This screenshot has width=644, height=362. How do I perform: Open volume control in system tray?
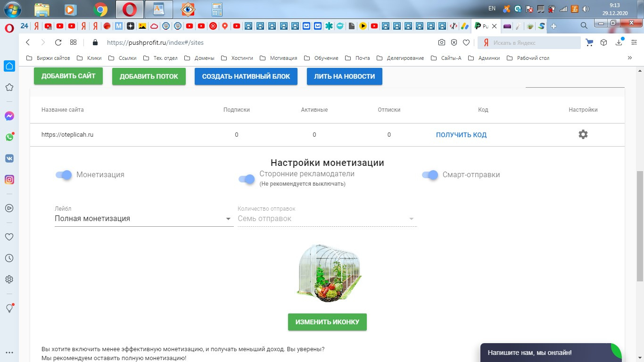coord(586,8)
